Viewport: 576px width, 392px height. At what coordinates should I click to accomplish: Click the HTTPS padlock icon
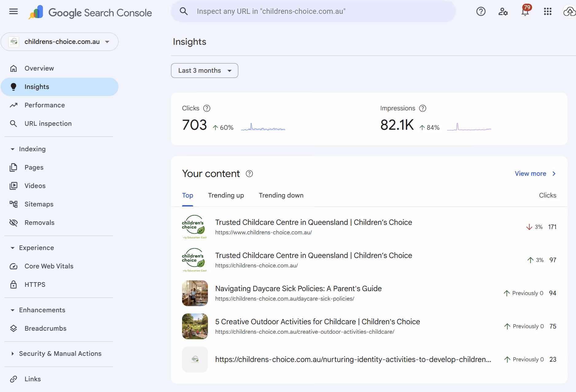coord(14,285)
